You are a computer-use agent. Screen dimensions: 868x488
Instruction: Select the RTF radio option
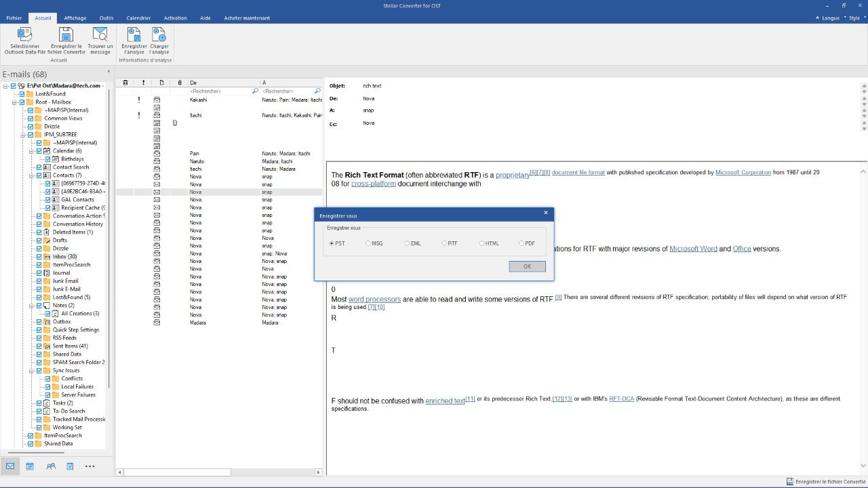[x=444, y=243]
